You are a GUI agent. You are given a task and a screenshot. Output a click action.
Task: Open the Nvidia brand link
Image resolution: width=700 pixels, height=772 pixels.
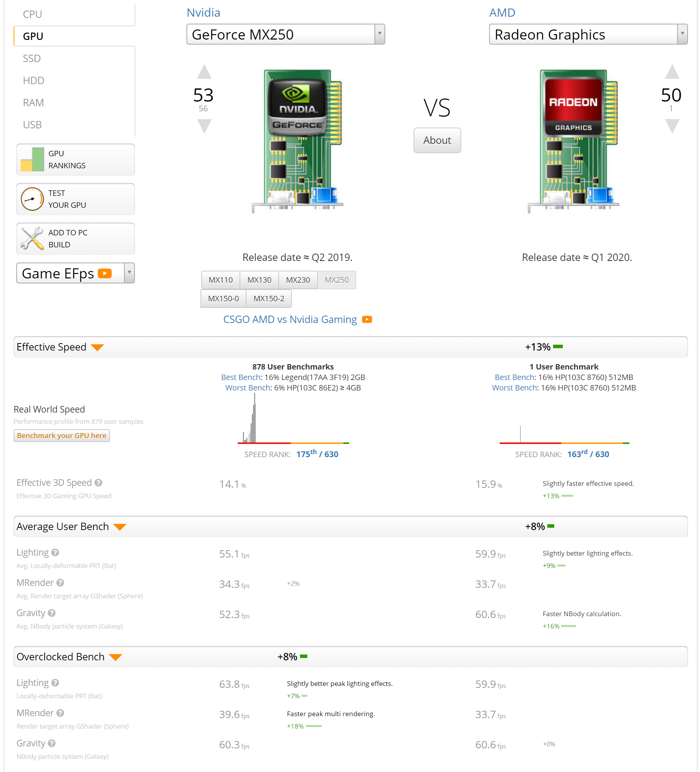(203, 13)
